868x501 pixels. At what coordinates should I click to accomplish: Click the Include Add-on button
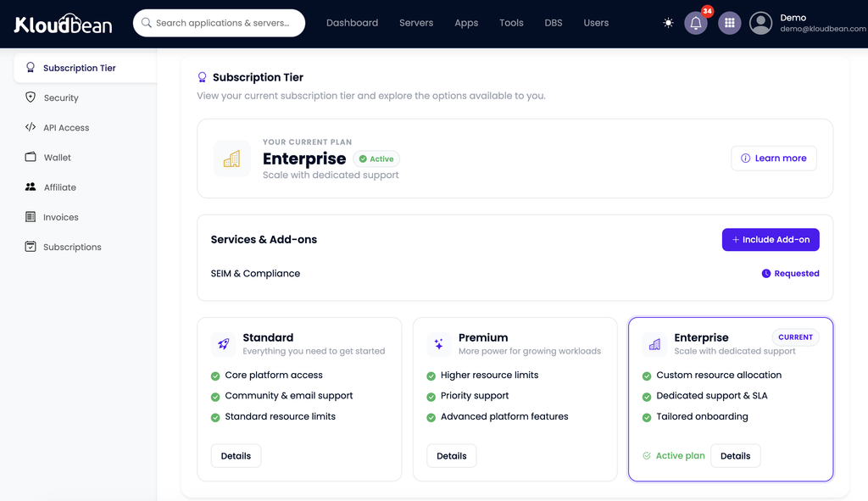771,240
